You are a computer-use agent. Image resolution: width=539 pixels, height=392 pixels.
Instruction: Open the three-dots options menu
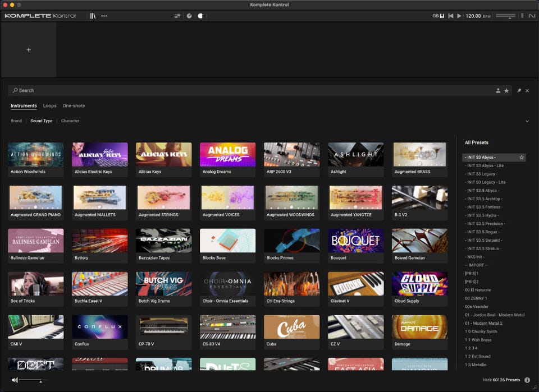[104, 16]
